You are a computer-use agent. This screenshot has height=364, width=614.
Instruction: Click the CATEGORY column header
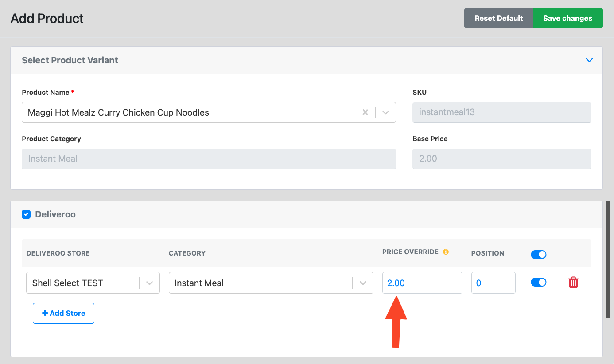point(187,253)
